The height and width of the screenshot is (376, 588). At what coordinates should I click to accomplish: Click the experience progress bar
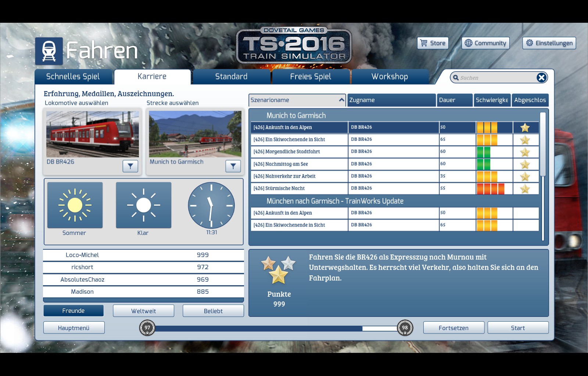[276, 328]
